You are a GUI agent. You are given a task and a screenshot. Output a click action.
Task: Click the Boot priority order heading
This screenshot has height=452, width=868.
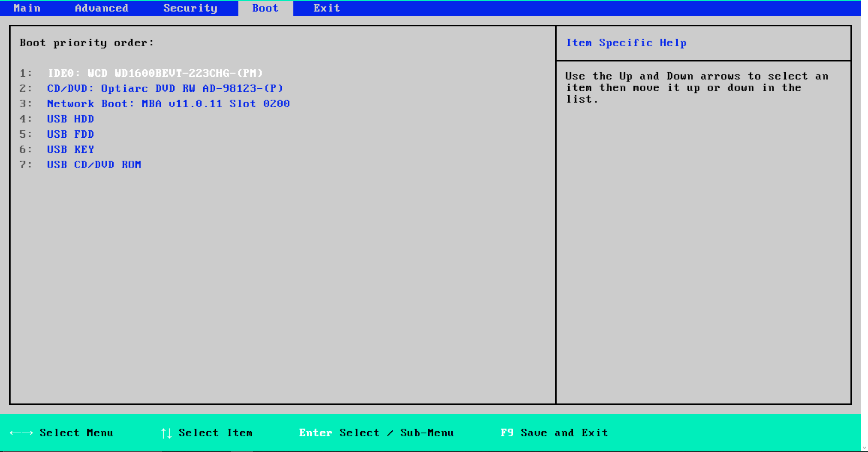click(86, 43)
